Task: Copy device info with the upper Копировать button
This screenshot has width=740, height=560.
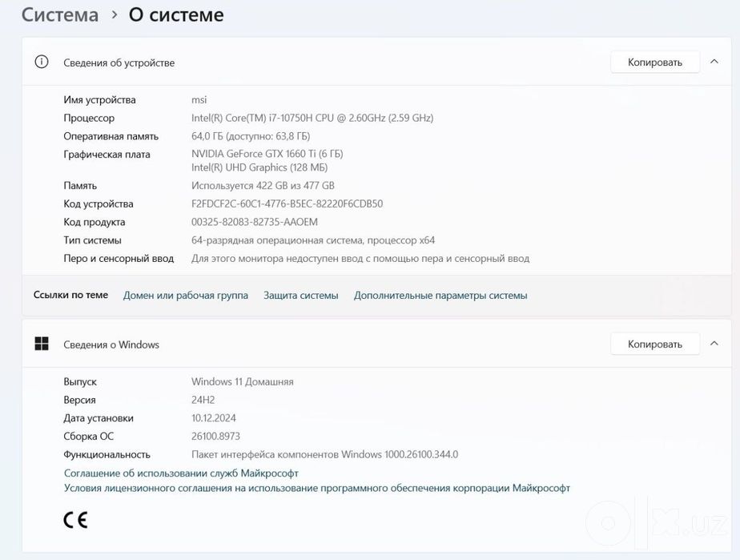Action: point(654,62)
